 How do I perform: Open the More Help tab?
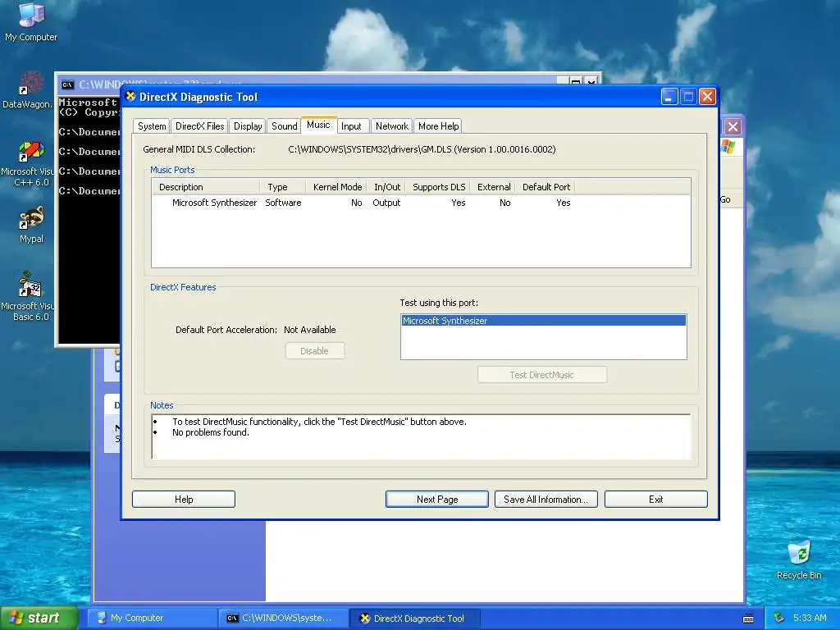tap(438, 126)
